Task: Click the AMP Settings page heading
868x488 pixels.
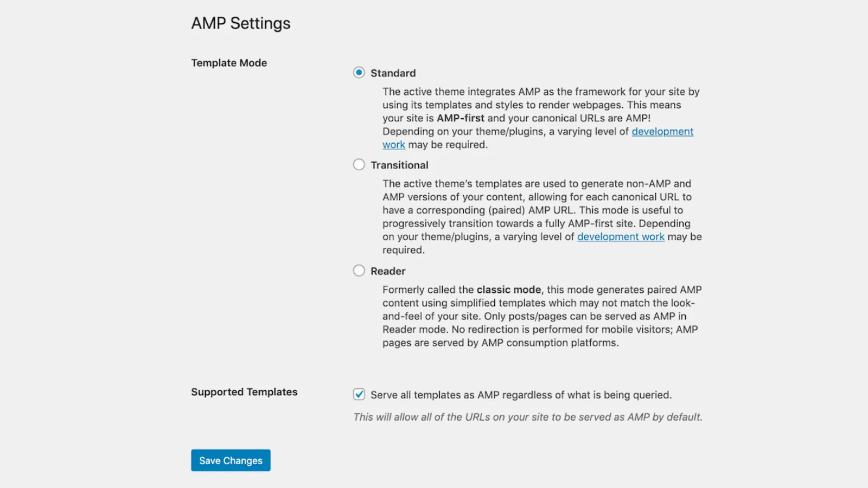Action: click(240, 23)
